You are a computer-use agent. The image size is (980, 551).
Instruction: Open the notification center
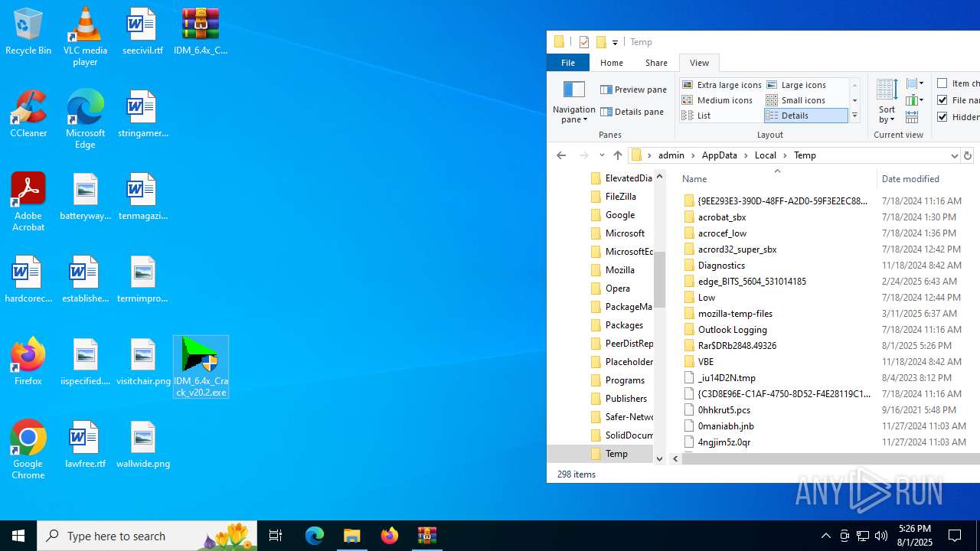point(955,536)
